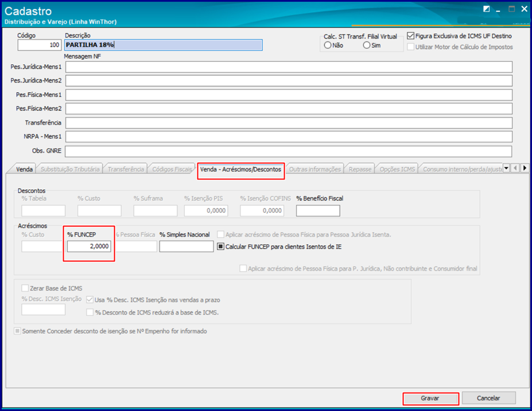
Task: Open the Consumo interno/perda/ajuste tab
Action: click(x=462, y=169)
